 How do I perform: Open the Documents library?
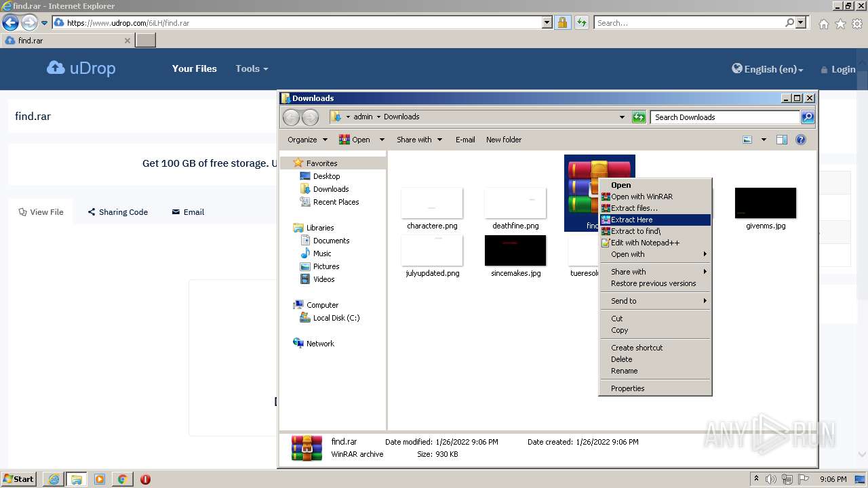tap(331, 241)
